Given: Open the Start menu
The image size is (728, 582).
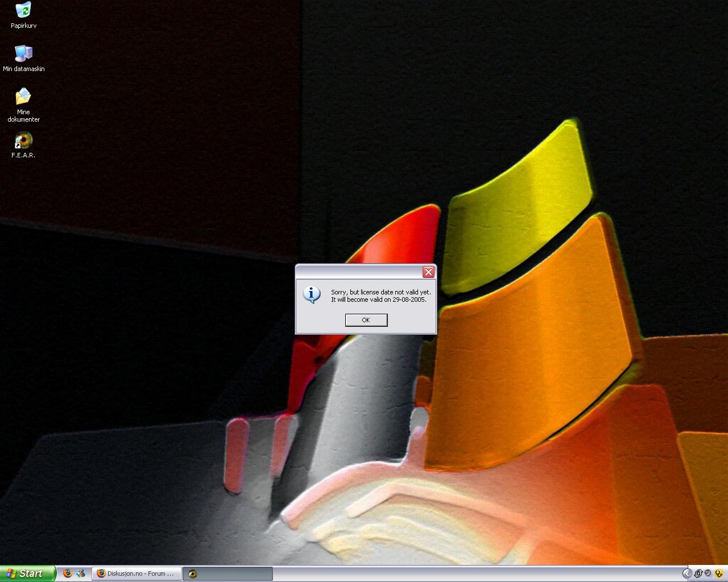Looking at the screenshot, I should pyautogui.click(x=28, y=573).
